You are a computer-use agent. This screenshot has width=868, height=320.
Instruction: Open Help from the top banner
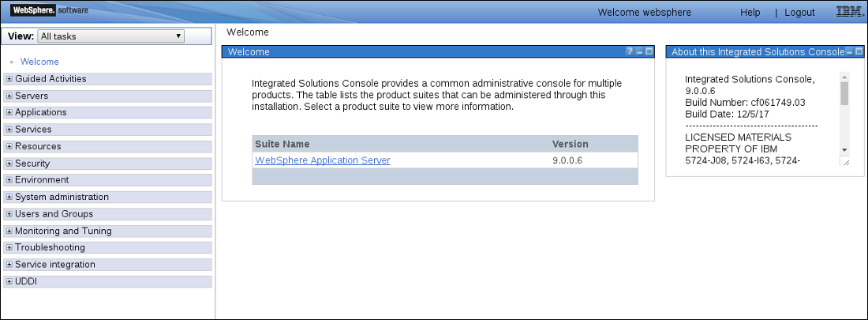[x=750, y=12]
